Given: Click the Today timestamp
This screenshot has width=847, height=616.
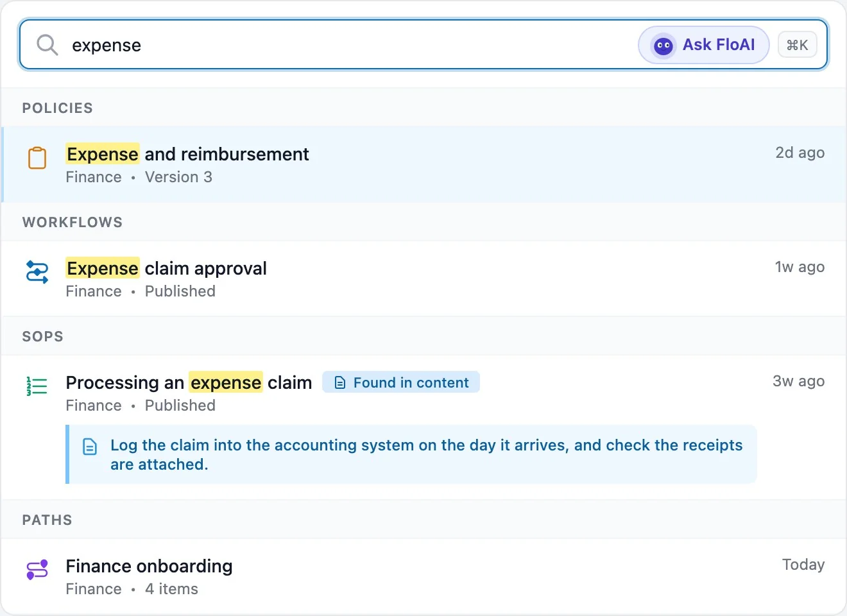Looking at the screenshot, I should 803,565.
